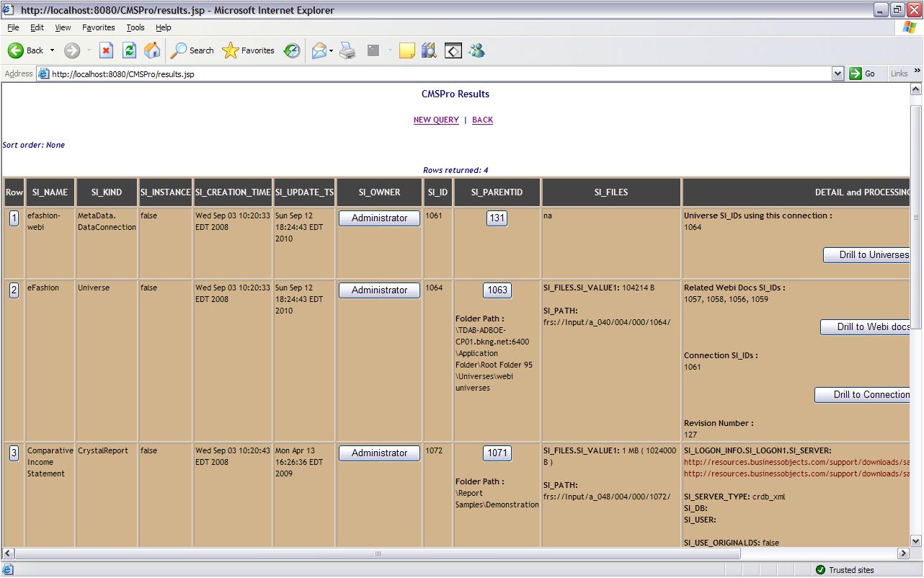Print the page using the printer icon
924x578 pixels.
348,50
